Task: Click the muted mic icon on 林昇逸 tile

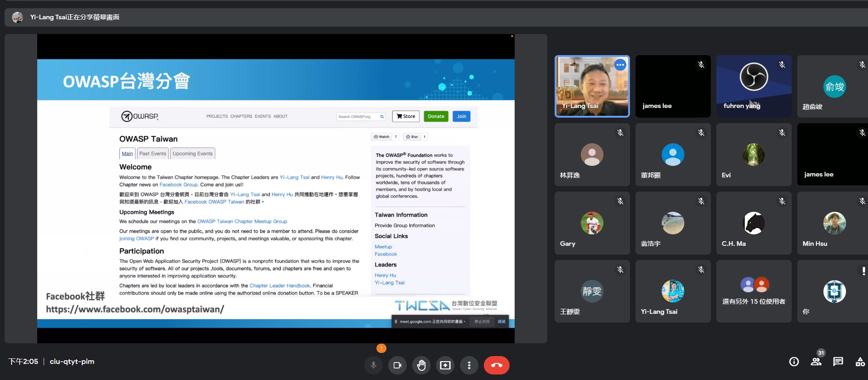Action: coord(620,133)
